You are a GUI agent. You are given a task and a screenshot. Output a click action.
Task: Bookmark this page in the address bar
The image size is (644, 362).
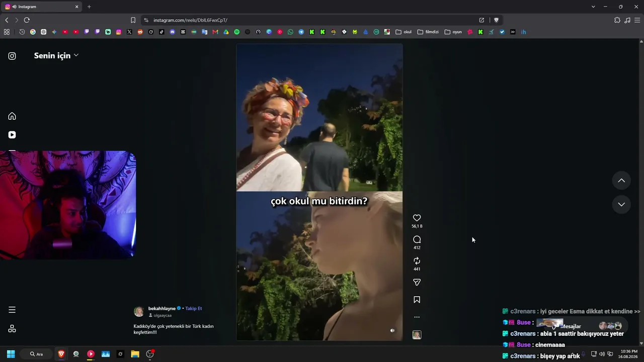pyautogui.click(x=133, y=20)
